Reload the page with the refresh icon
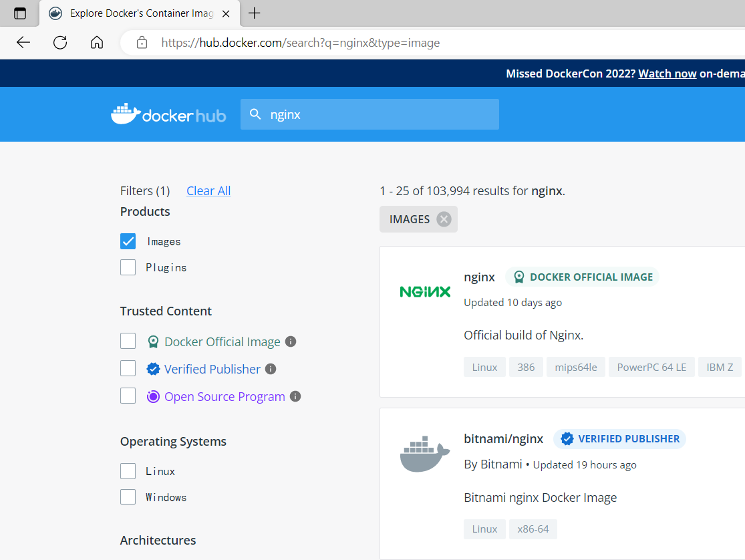 point(60,43)
